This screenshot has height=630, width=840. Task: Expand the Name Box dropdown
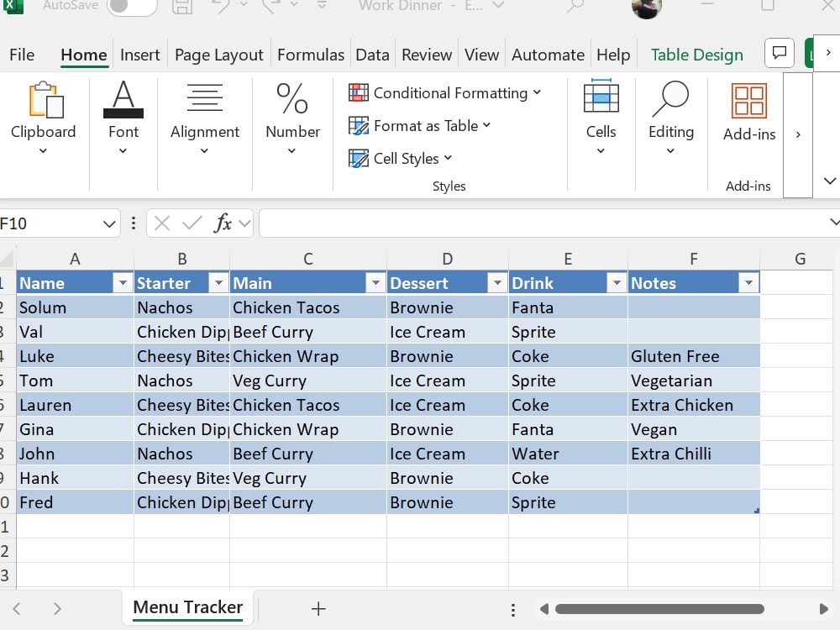coord(108,223)
